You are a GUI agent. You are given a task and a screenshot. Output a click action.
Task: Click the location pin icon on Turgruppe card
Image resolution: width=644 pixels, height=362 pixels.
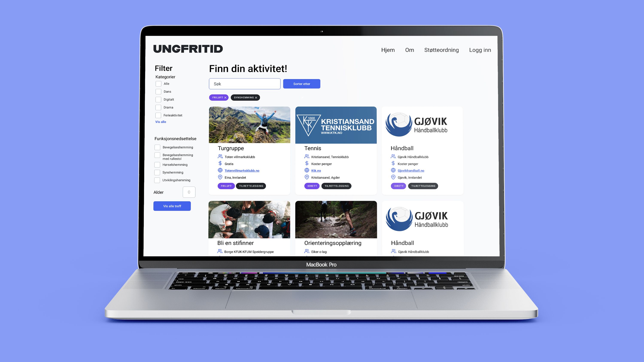point(219,177)
